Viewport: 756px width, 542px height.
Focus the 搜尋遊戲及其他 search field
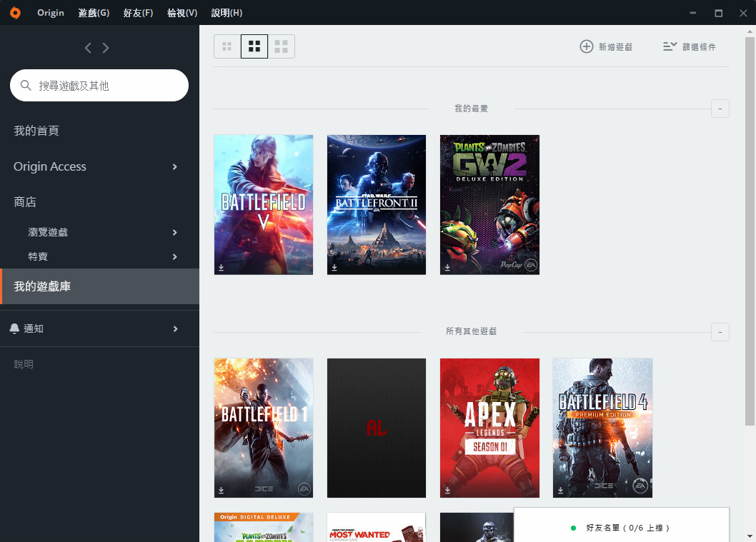[99, 85]
